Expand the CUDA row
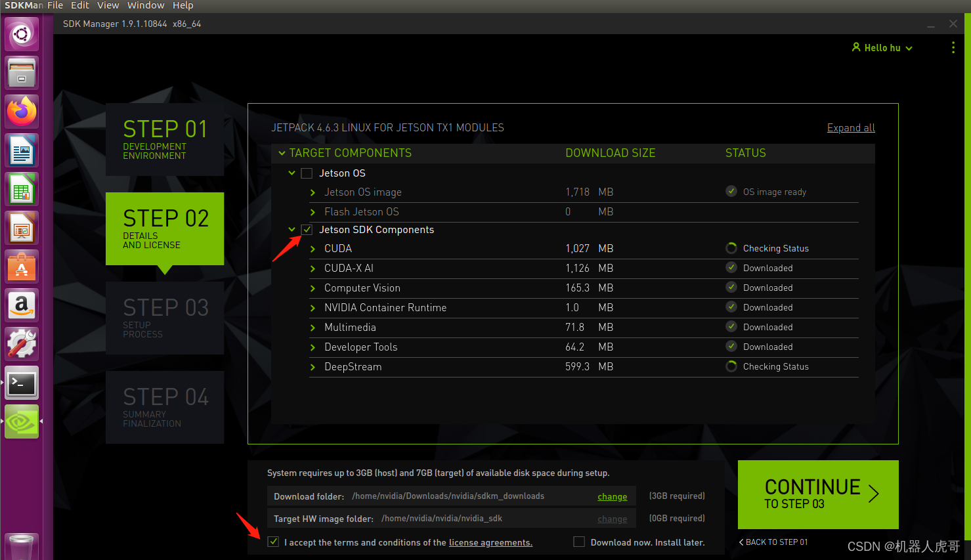This screenshot has height=560, width=971. (313, 249)
